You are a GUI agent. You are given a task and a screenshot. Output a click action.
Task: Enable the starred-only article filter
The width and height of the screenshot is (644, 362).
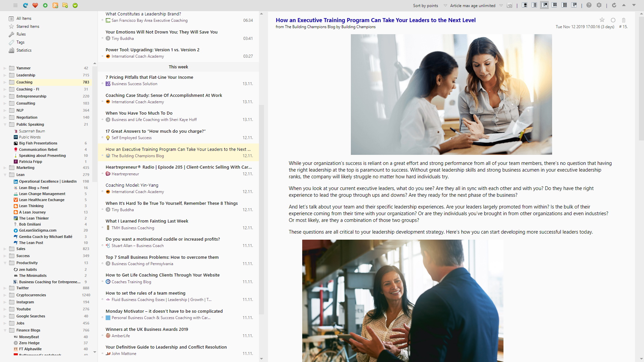[510, 5]
